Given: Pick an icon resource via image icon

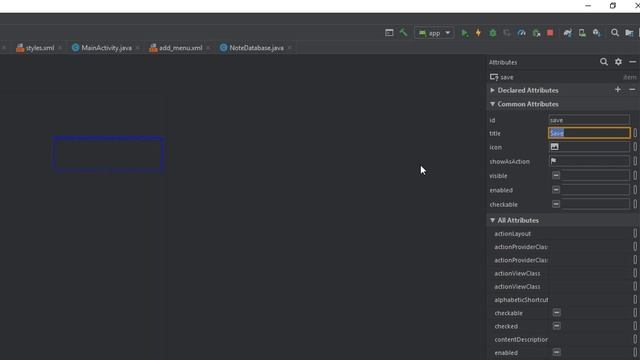Looking at the screenshot, I should click(x=554, y=147).
